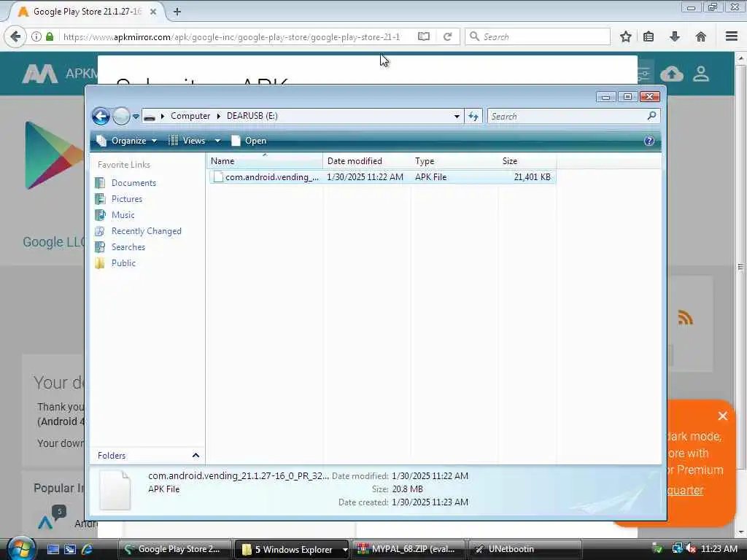Click the browser Search box
The height and width of the screenshot is (560, 747).
pyautogui.click(x=538, y=36)
